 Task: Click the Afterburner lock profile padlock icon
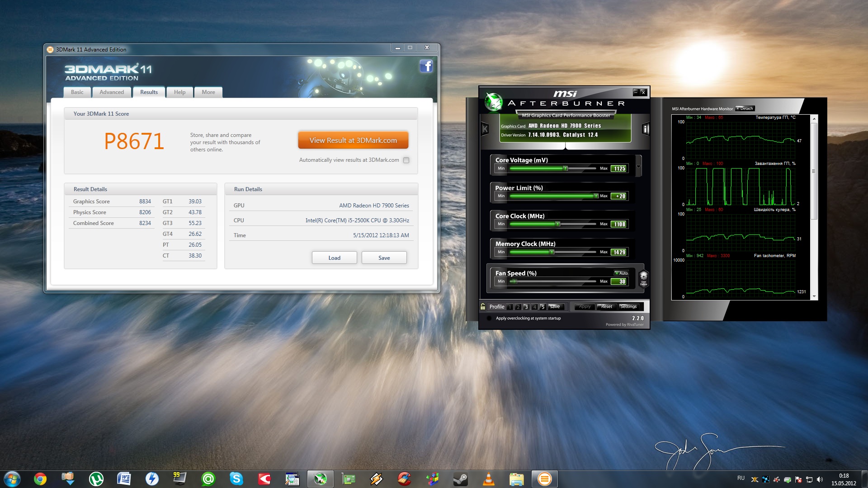(x=483, y=306)
